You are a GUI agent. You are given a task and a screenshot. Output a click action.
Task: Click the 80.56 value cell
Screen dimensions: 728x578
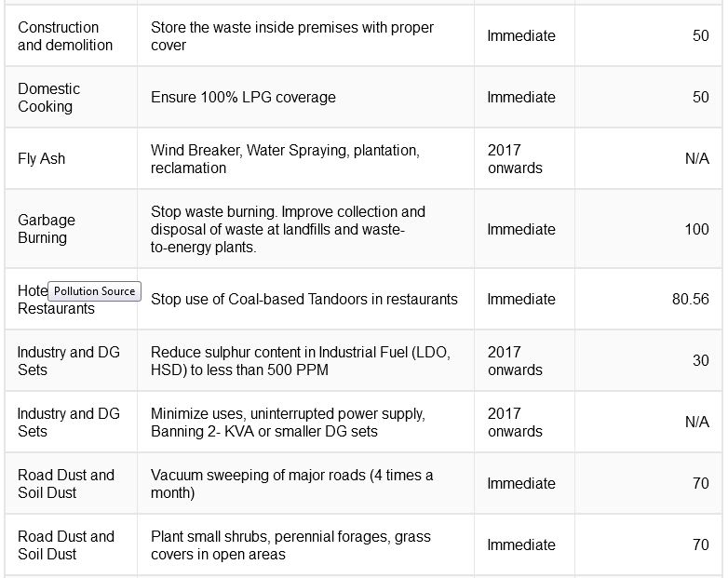(x=649, y=299)
